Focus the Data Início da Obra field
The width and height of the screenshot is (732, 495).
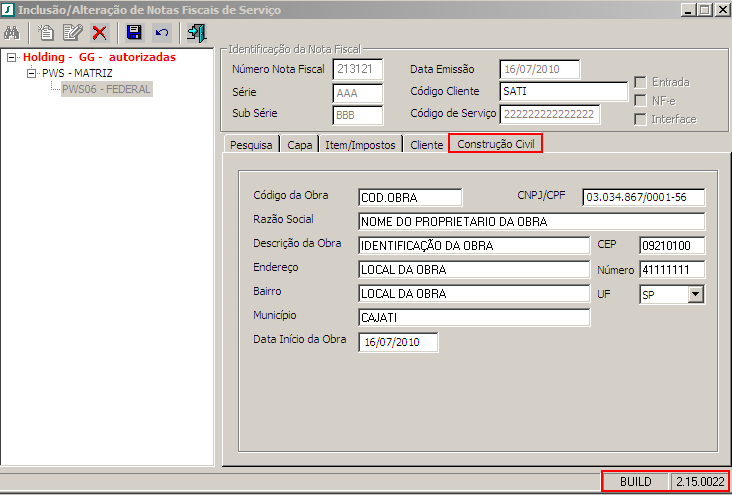coord(397,342)
